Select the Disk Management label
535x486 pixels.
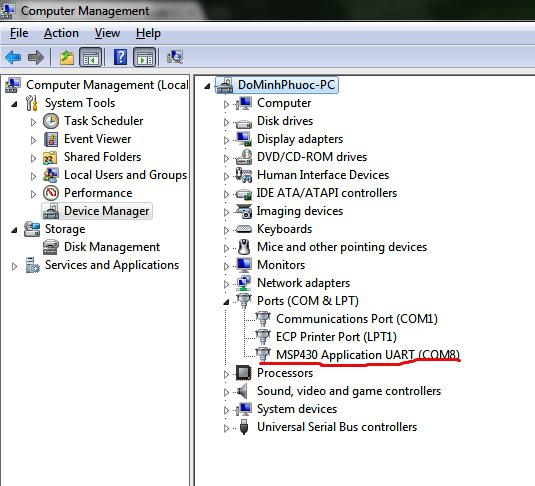click(x=112, y=247)
